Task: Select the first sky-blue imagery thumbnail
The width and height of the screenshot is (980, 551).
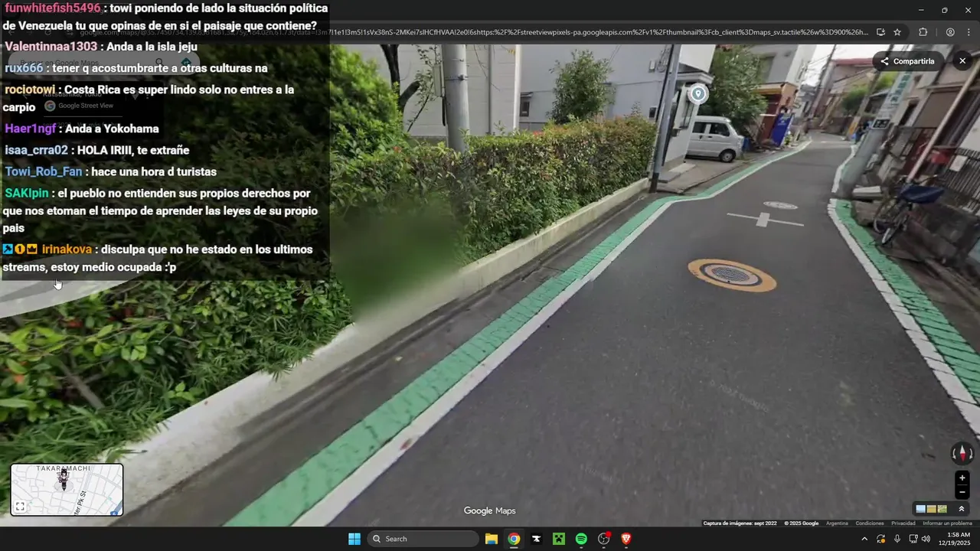Action: click(x=921, y=509)
